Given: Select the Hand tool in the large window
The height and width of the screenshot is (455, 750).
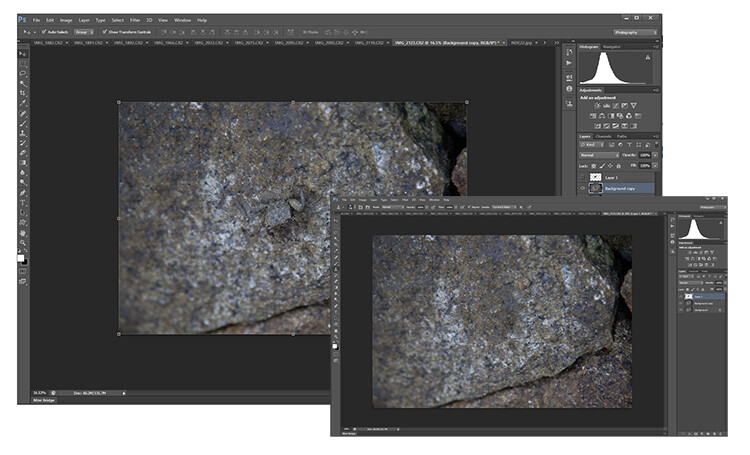Looking at the screenshot, I should tap(22, 233).
